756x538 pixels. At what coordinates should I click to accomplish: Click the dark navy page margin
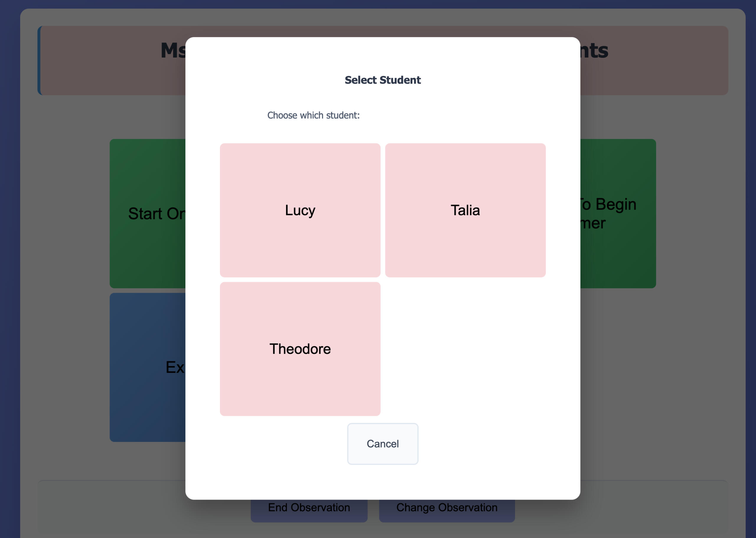pos(10,265)
